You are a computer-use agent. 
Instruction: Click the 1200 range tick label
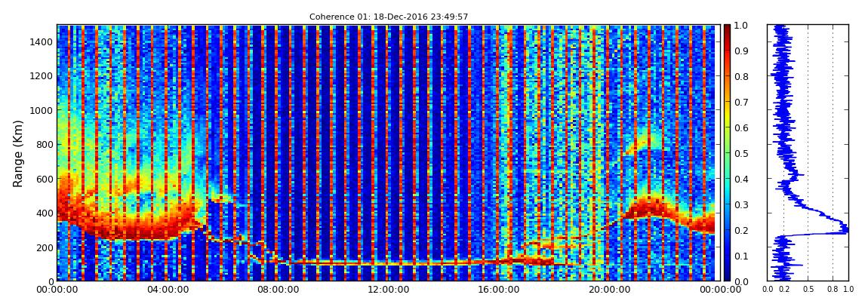(x=42, y=75)
